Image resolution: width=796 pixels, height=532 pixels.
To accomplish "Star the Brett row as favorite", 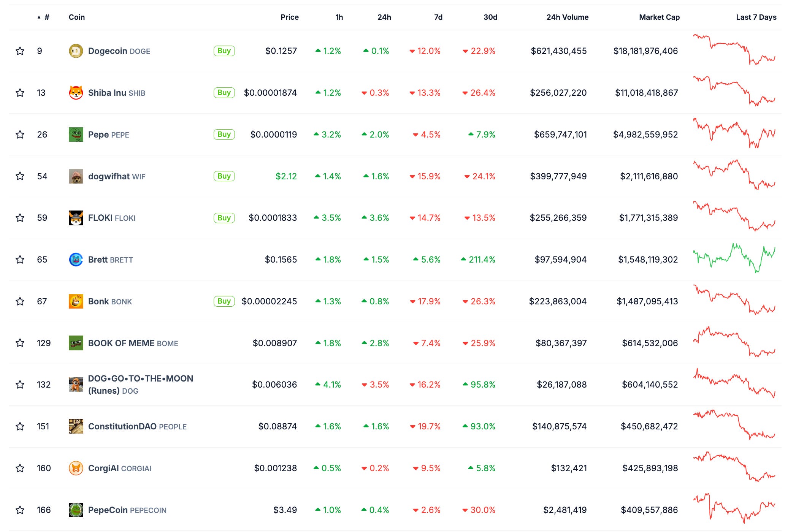I will pyautogui.click(x=20, y=260).
